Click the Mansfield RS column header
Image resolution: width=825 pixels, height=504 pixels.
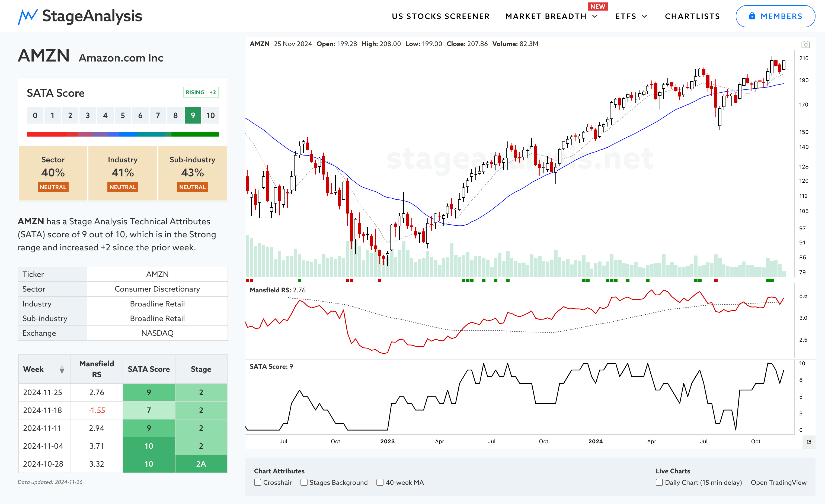[x=97, y=369]
